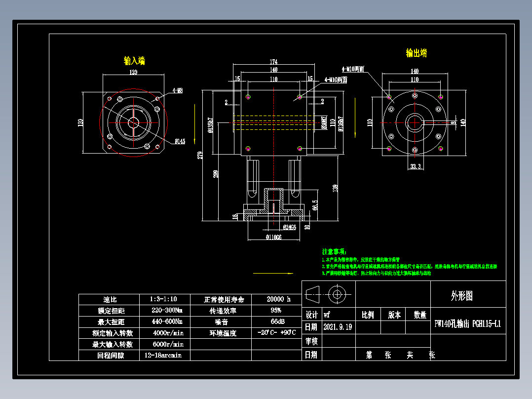Click the 外形图 title text
Screen dimensions: 532x399
[462, 296]
